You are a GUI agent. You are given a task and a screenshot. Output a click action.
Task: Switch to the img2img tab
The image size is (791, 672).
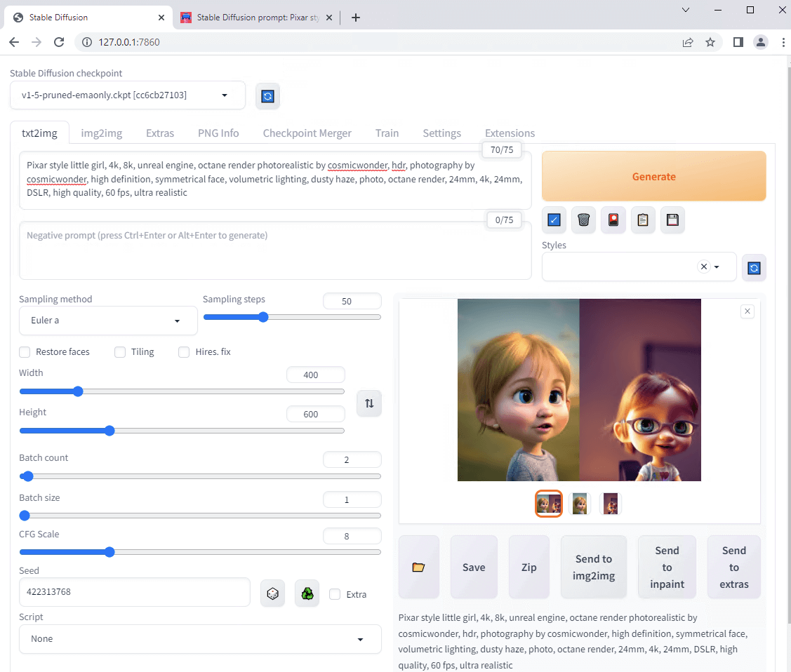(102, 133)
